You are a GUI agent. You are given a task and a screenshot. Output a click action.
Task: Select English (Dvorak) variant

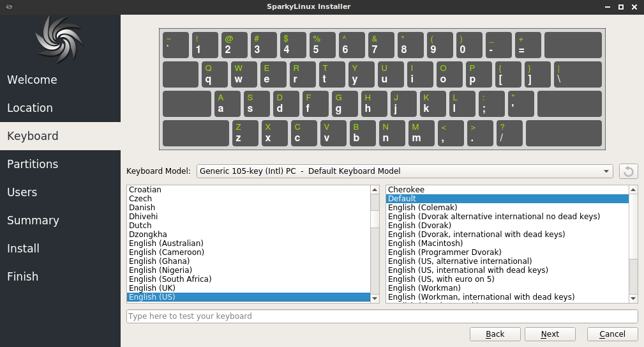507,226
